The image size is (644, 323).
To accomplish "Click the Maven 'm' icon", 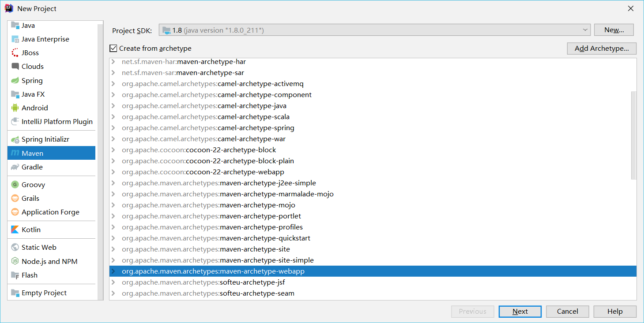I will (x=15, y=153).
